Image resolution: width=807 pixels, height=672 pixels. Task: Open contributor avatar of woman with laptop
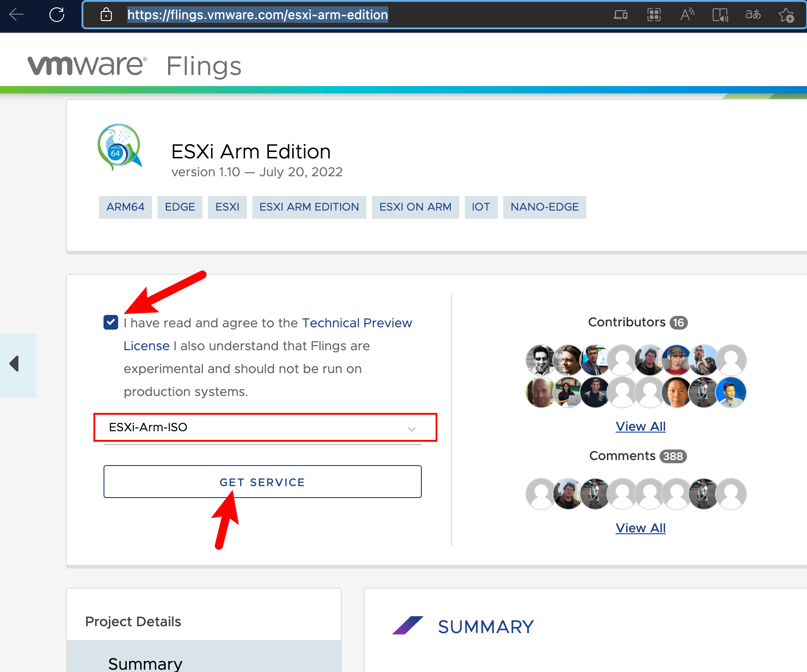(568, 392)
